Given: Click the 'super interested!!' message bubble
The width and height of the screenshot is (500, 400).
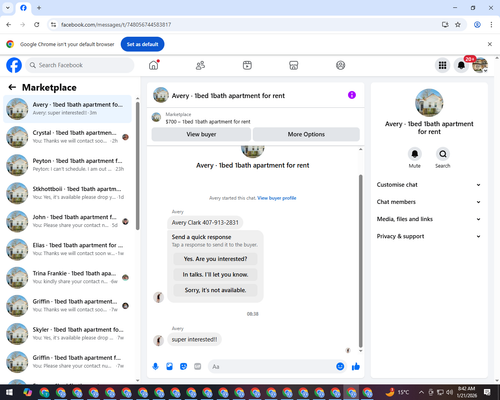Looking at the screenshot, I should tap(194, 339).
